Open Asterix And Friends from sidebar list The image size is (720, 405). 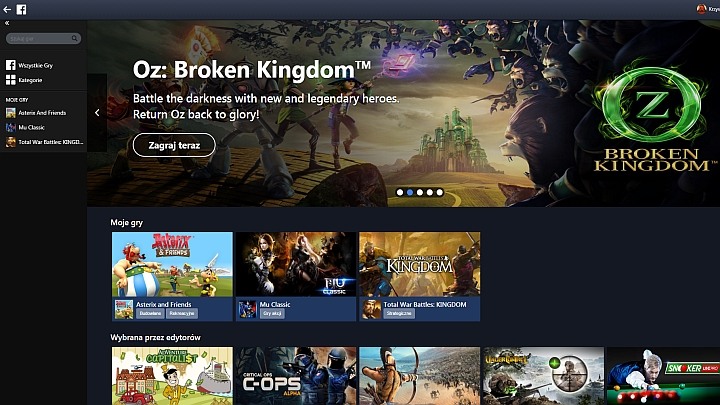click(43, 113)
